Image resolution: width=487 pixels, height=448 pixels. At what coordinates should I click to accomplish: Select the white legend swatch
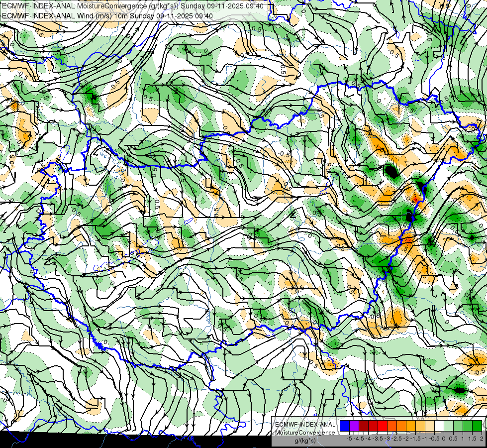click(x=439, y=426)
